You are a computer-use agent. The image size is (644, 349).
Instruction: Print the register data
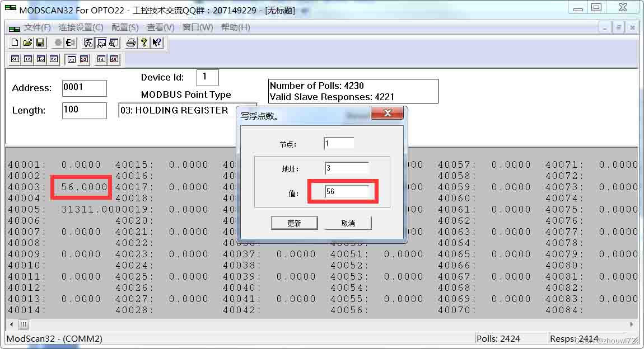[130, 43]
